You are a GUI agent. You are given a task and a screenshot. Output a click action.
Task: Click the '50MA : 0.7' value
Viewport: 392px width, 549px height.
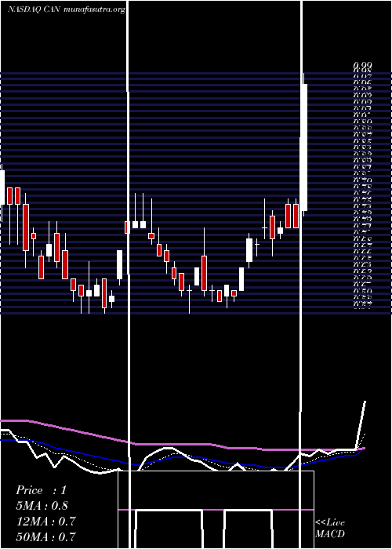click(x=45, y=536)
